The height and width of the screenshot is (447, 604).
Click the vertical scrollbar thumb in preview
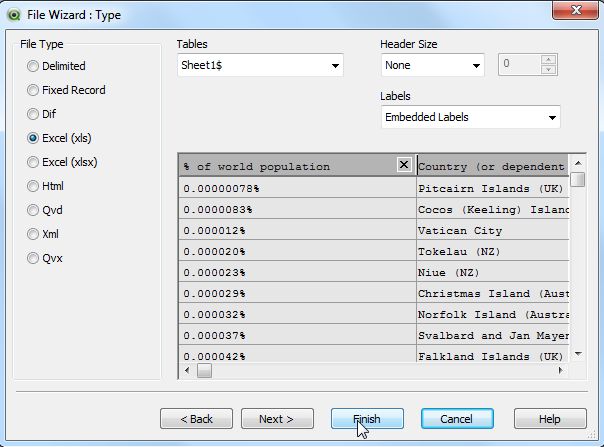(x=577, y=179)
